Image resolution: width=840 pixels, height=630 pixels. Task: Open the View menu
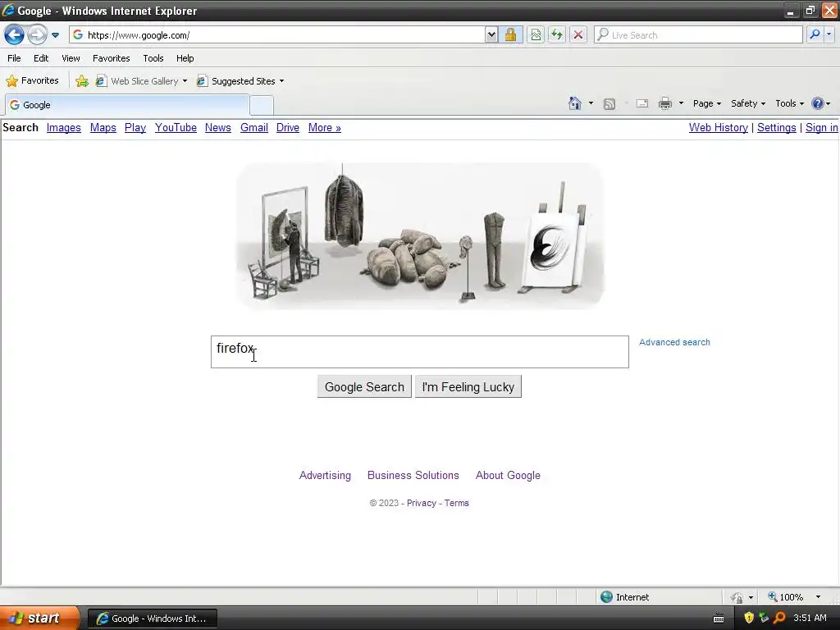[71, 58]
